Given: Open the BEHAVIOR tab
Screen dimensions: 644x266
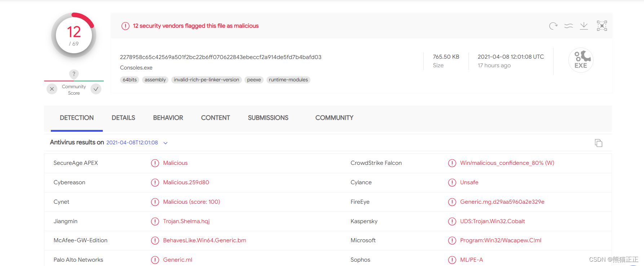Looking at the screenshot, I should 168,118.
